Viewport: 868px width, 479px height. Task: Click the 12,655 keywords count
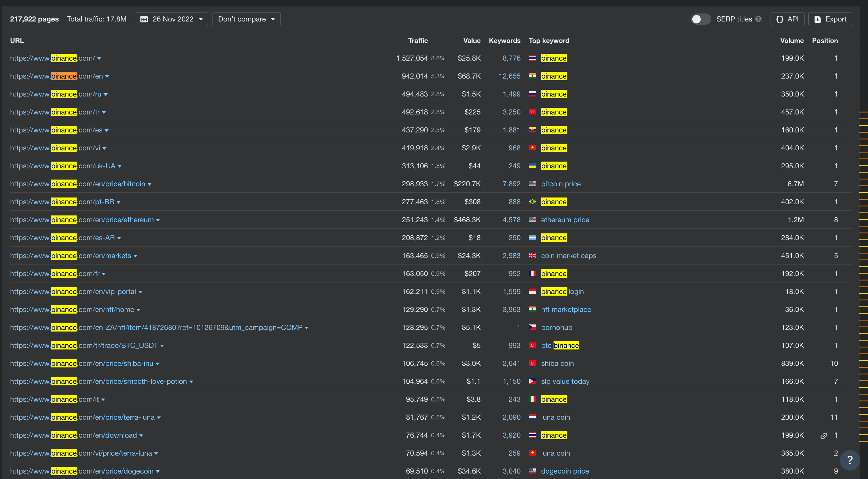[509, 76]
